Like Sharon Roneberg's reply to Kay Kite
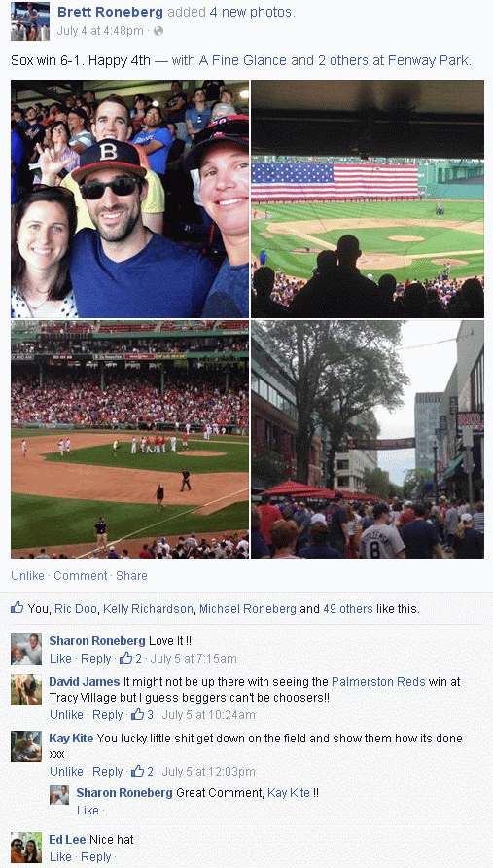 [88, 810]
